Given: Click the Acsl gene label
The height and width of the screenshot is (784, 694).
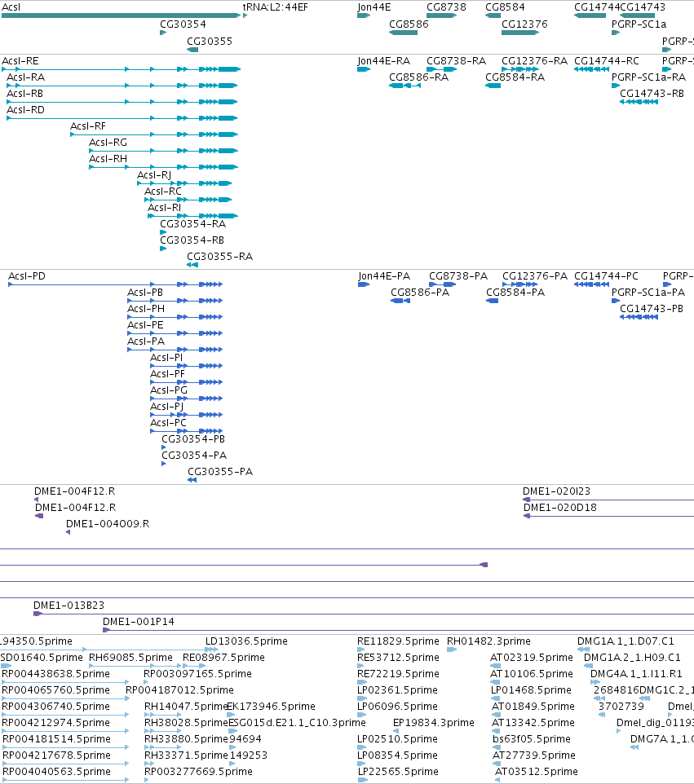Looking at the screenshot, I should [11, 7].
